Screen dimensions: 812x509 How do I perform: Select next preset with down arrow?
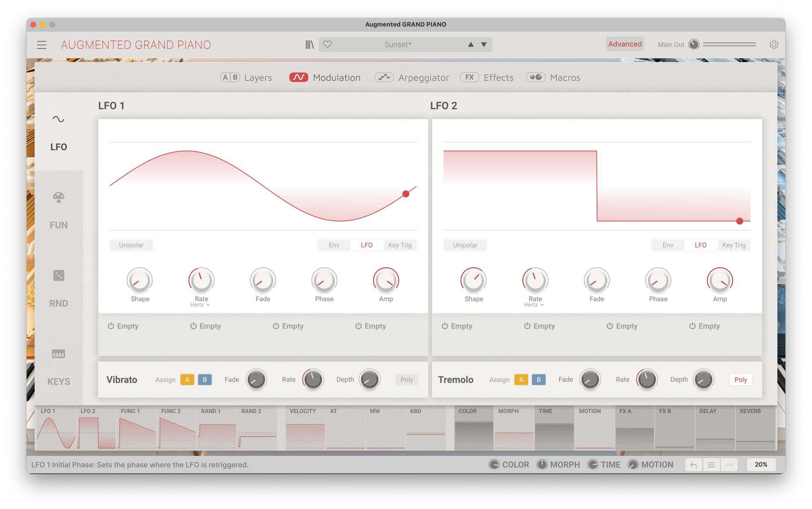point(484,44)
